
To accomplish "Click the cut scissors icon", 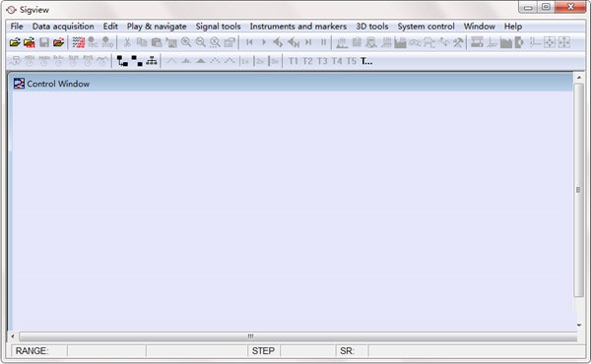I will pyautogui.click(x=127, y=42).
